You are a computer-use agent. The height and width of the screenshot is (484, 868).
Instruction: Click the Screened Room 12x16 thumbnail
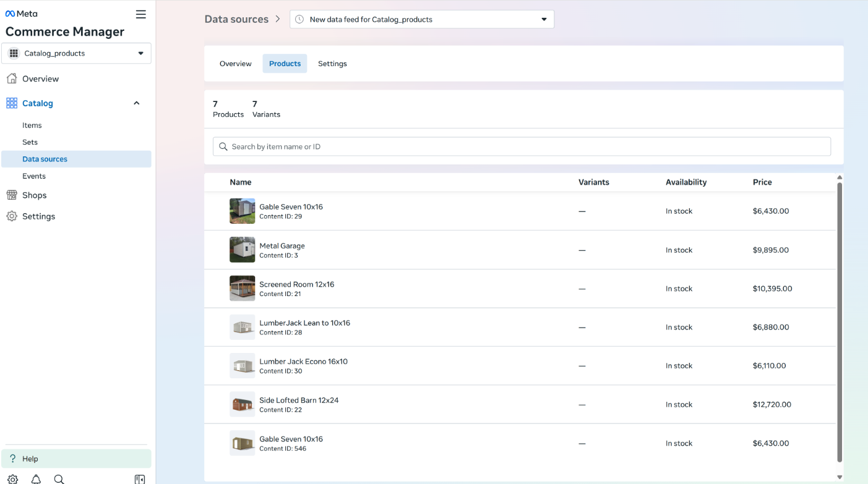coord(242,288)
